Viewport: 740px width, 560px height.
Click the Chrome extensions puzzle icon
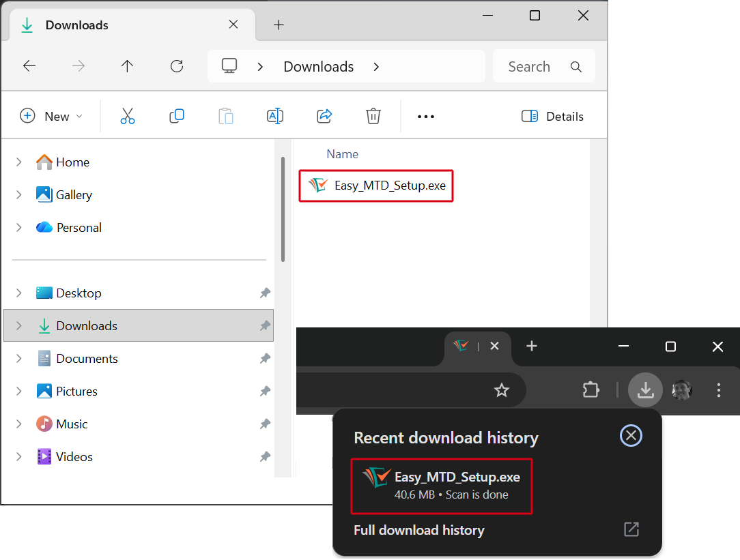point(591,390)
